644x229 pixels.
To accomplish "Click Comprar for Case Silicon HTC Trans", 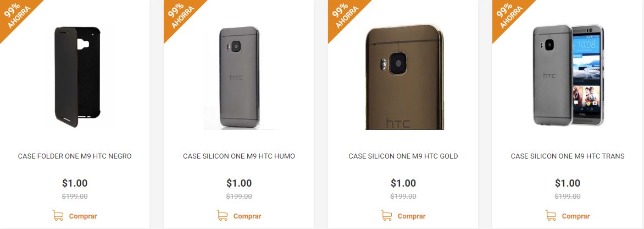I will pos(576,216).
